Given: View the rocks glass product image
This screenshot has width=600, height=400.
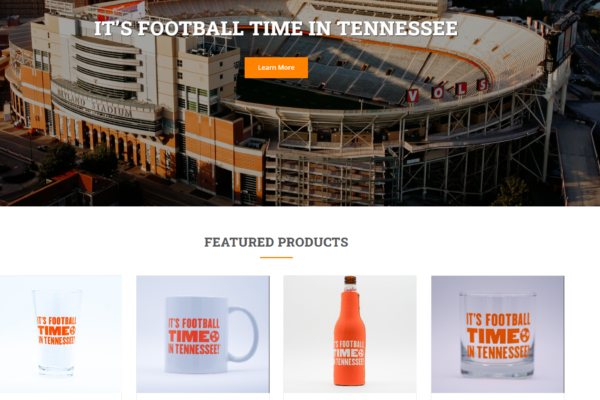Looking at the screenshot, I should [x=497, y=334].
